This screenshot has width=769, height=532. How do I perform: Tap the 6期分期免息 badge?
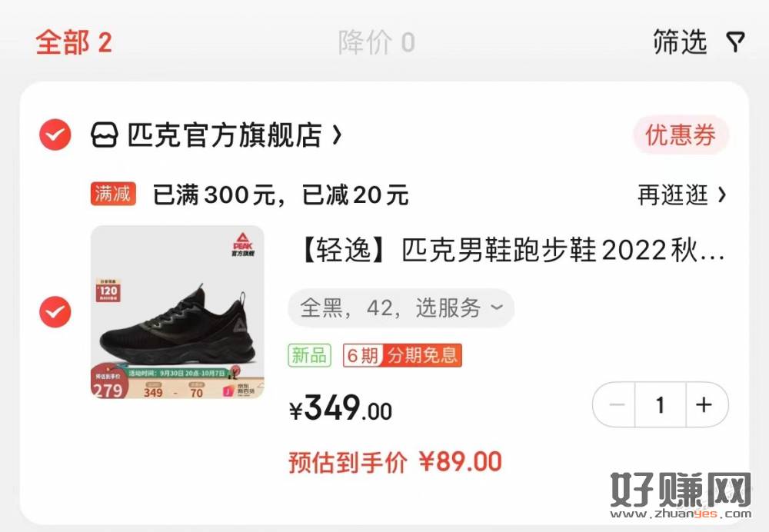[x=402, y=355]
